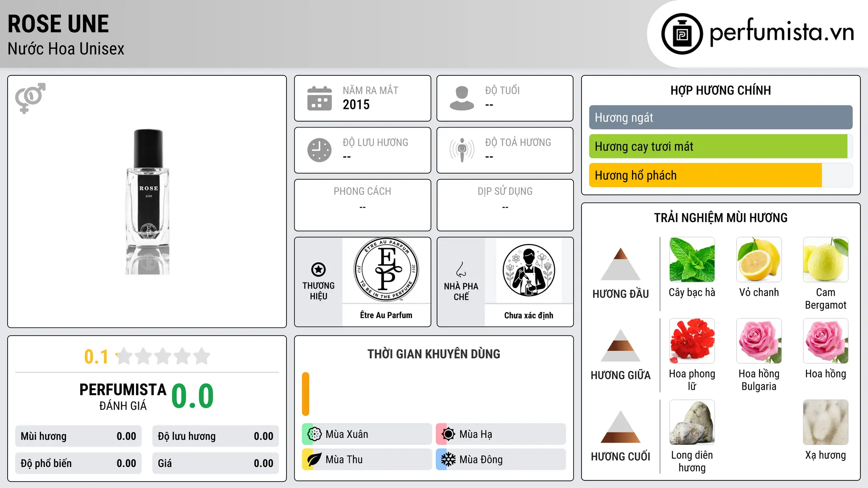Screen dimensions: 868x488
Task: Click the snowflake icon for Mùa Đông
Action: click(x=448, y=460)
